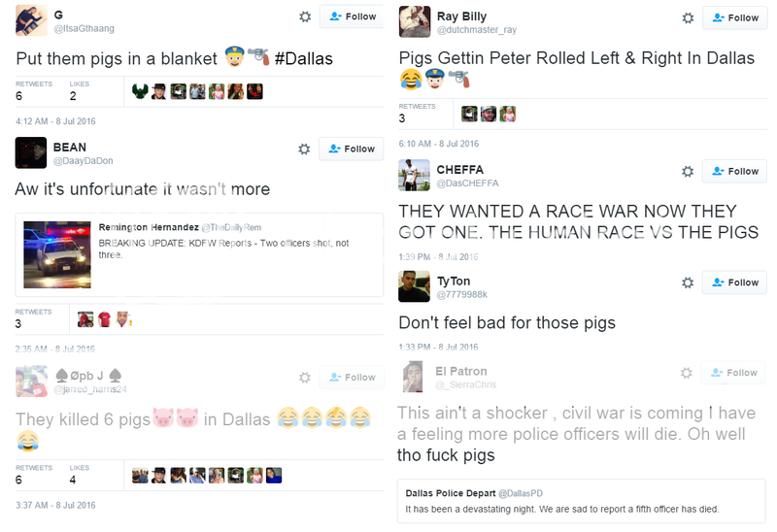This screenshot has height=532, width=777.
Task: Open Ray Billy's profile name link
Action: [x=462, y=17]
